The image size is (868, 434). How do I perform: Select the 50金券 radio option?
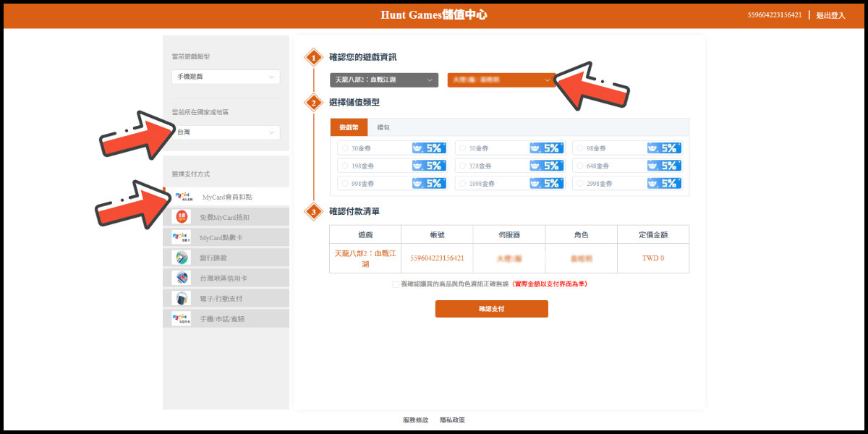pyautogui.click(x=461, y=148)
